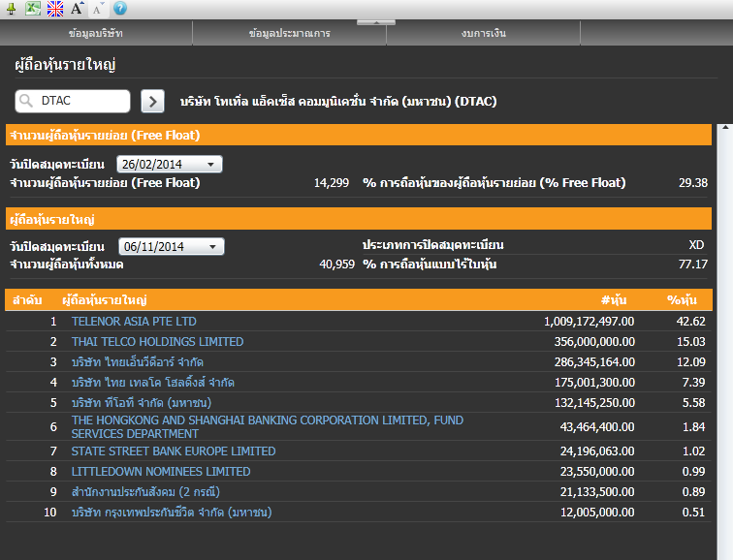The image size is (733, 560).
Task: Decrease font size with small A icon
Action: [x=98, y=9]
